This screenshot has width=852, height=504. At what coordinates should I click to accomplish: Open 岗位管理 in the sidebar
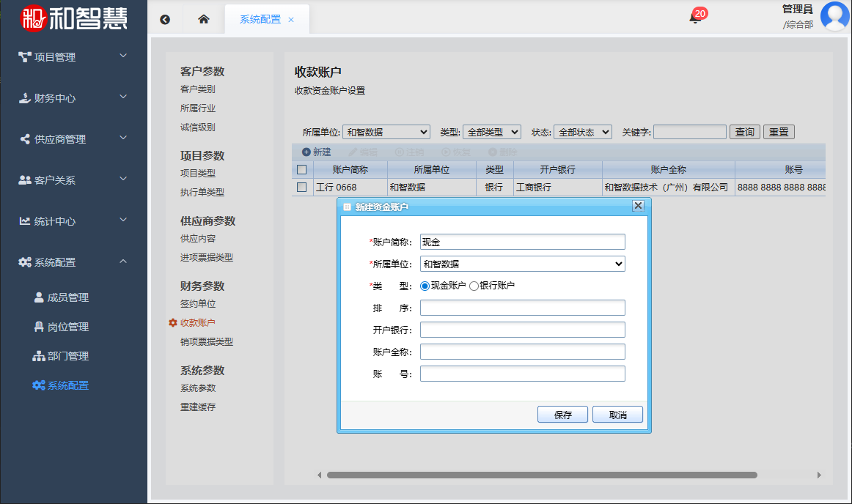[61, 327]
